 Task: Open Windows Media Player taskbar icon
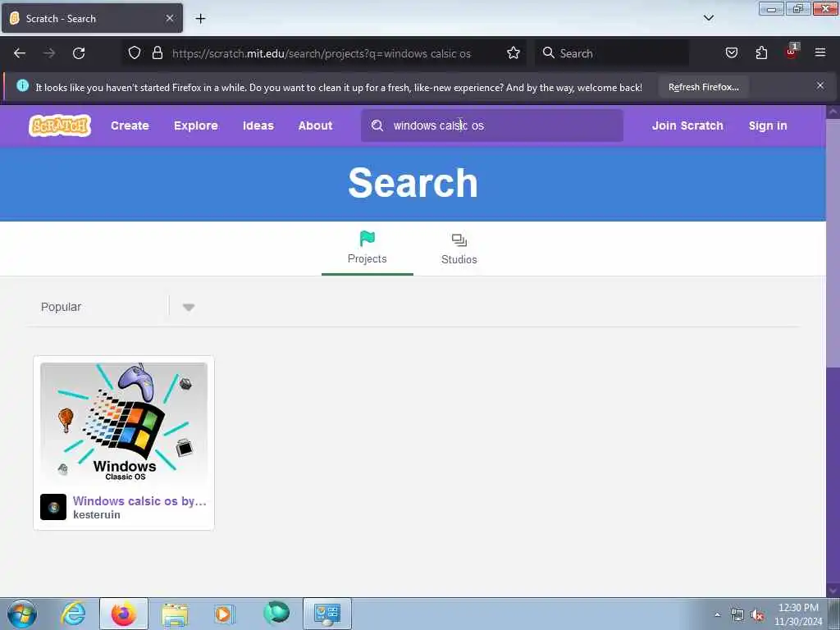click(x=225, y=614)
